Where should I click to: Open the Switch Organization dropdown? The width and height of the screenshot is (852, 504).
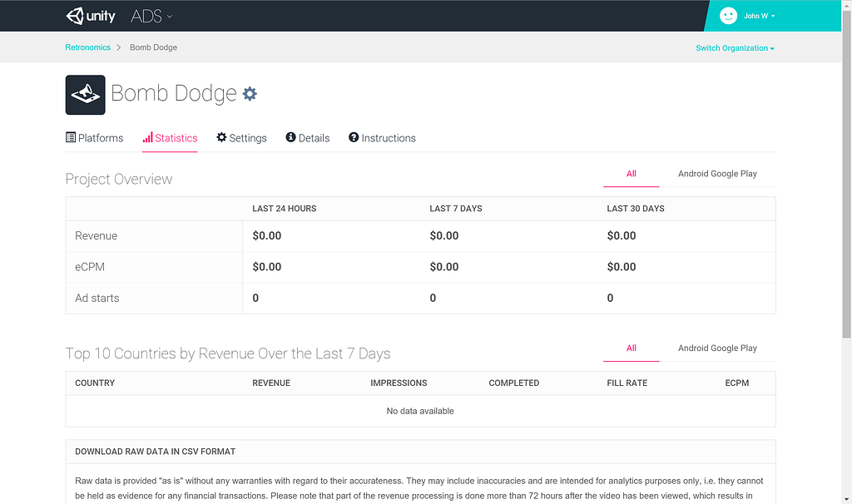click(x=735, y=48)
